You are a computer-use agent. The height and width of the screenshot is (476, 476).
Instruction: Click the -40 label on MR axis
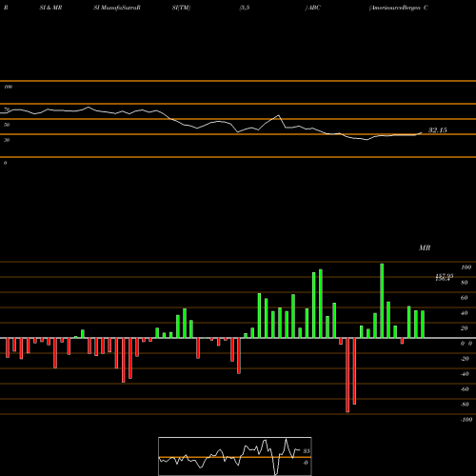tap(465, 374)
